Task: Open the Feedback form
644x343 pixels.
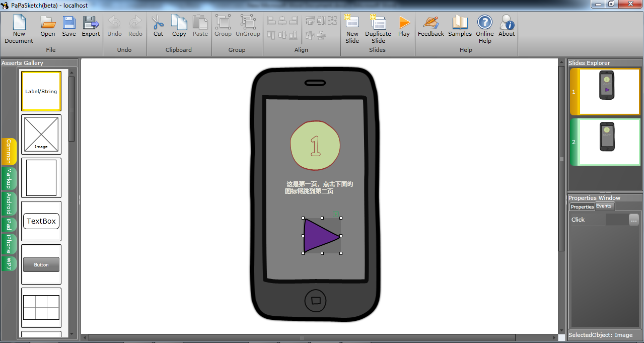Action: [431, 26]
